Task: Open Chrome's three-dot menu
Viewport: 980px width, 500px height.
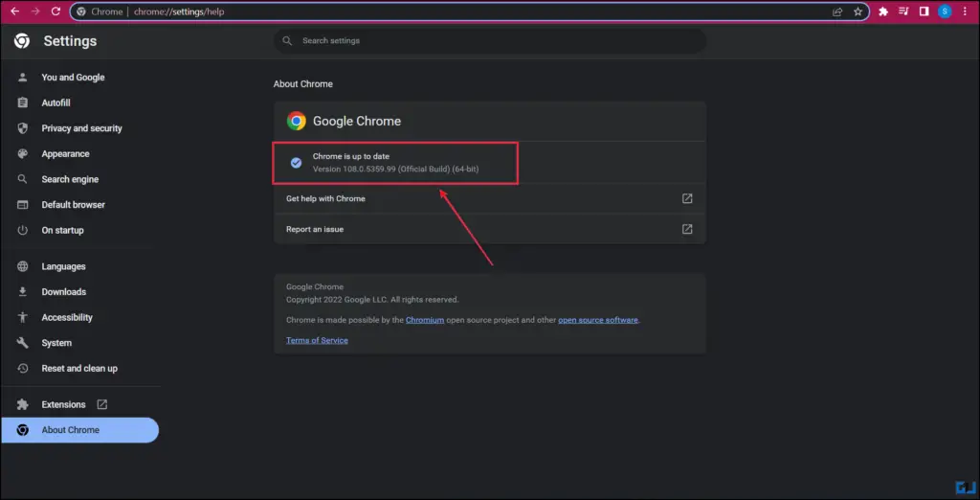Action: point(965,11)
